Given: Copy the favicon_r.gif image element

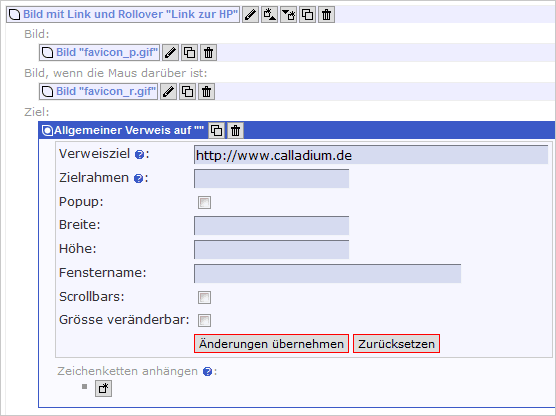Looking at the screenshot, I should 188,91.
